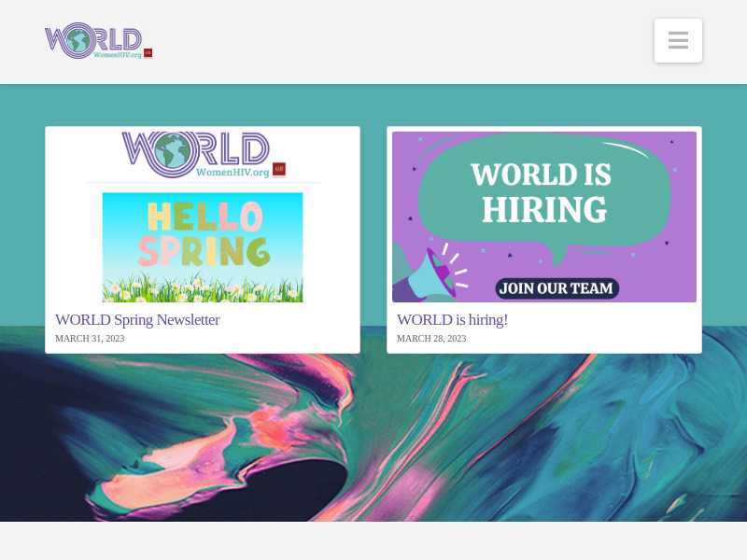View the WORLD IS HIRING banner thumbnail
Viewport: 747px width, 560px height.
(x=544, y=217)
